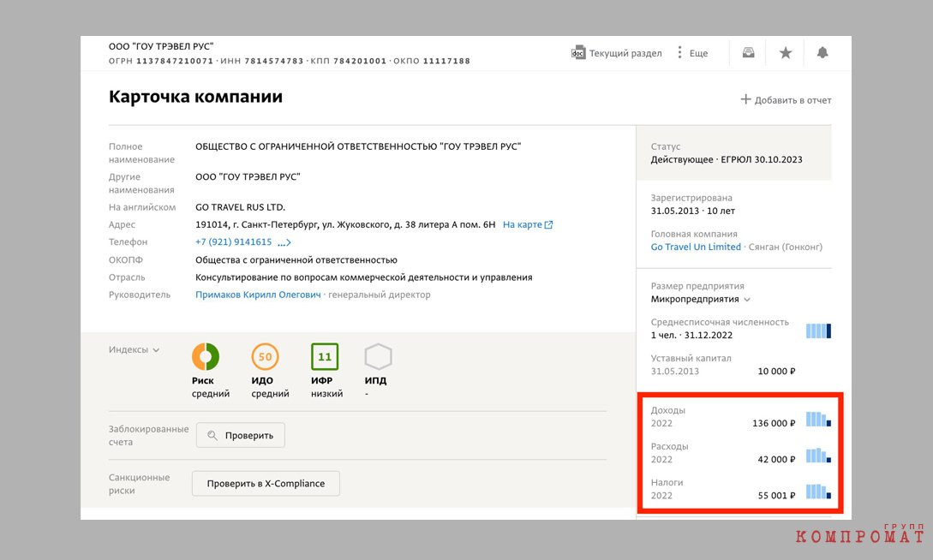Click the English name 'GO TRAVEL RUS LTD.'
The image size is (933, 560).
(x=241, y=207)
